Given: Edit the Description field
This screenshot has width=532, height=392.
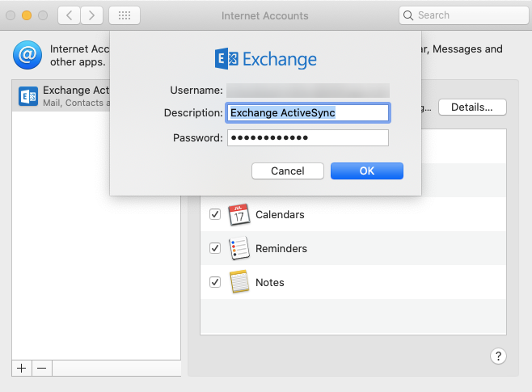Looking at the screenshot, I should [308, 113].
